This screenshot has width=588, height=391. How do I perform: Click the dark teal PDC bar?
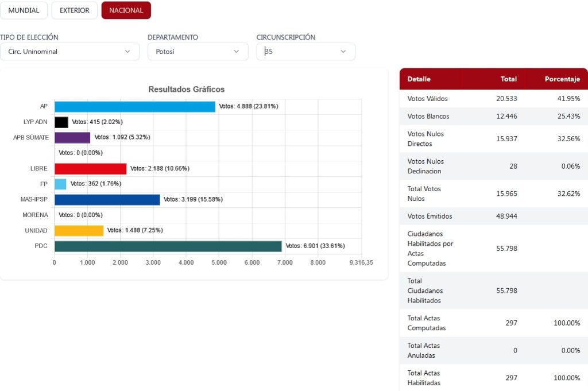coord(168,246)
